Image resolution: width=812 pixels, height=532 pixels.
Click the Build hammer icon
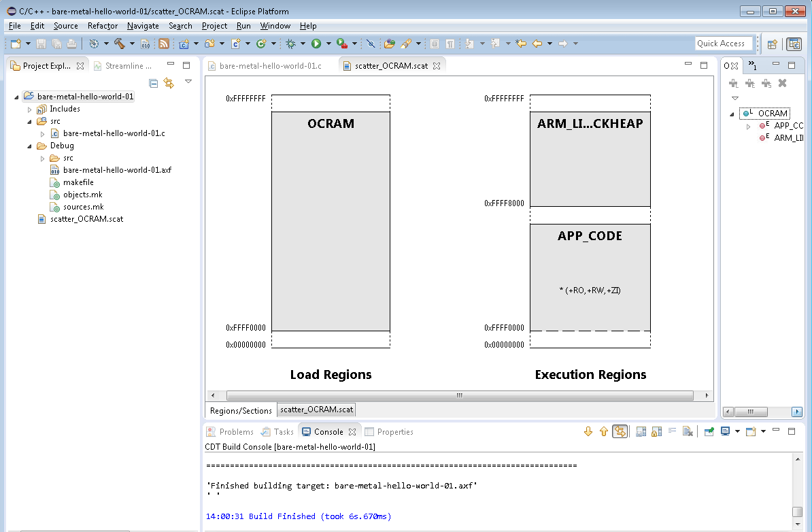coord(119,44)
